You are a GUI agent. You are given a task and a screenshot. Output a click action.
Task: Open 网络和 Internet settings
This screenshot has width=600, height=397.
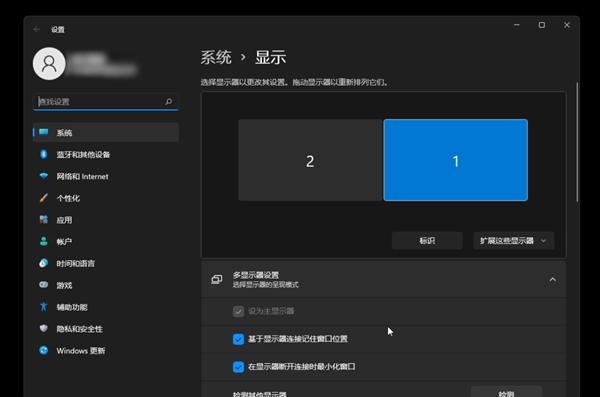coord(106,176)
